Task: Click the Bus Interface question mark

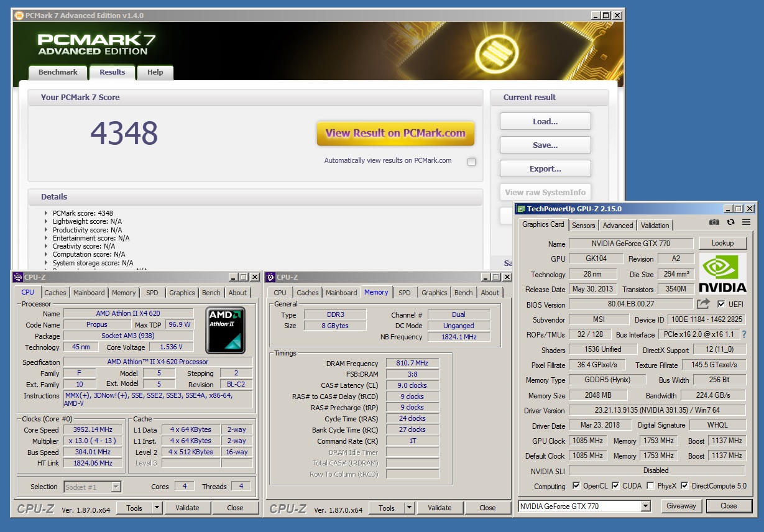Action: click(743, 334)
